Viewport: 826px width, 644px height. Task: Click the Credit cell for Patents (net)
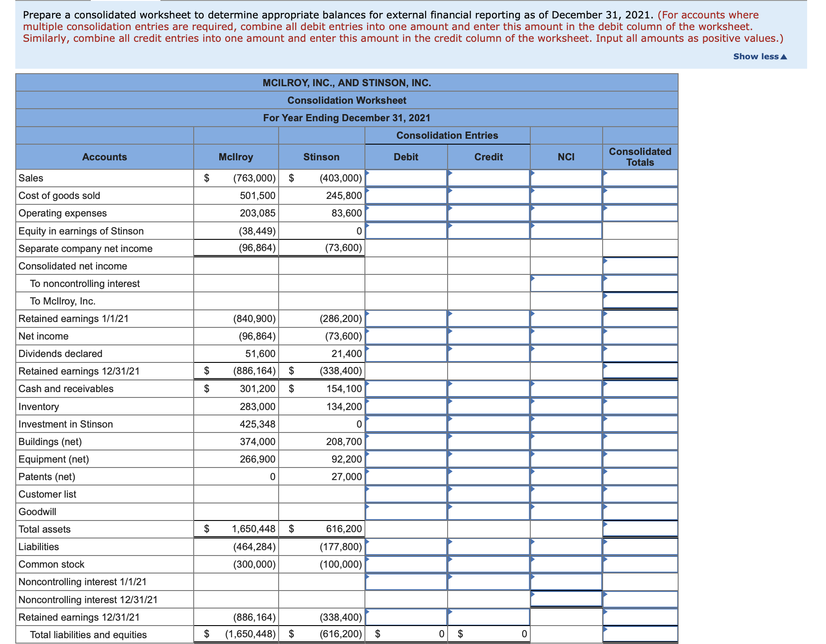pyautogui.click(x=488, y=476)
